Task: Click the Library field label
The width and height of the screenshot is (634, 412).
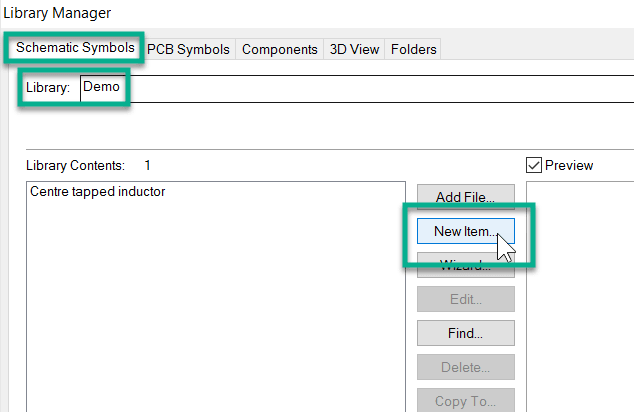Action: tap(48, 88)
